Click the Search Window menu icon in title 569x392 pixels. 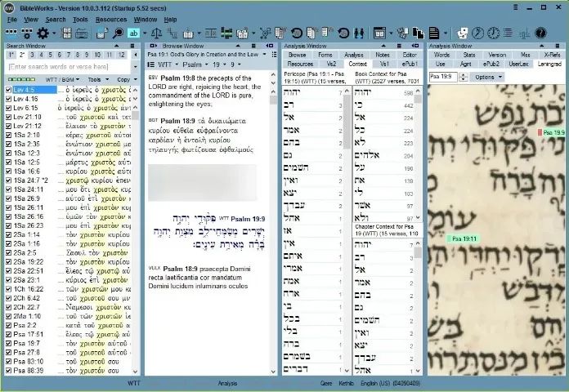132,46
